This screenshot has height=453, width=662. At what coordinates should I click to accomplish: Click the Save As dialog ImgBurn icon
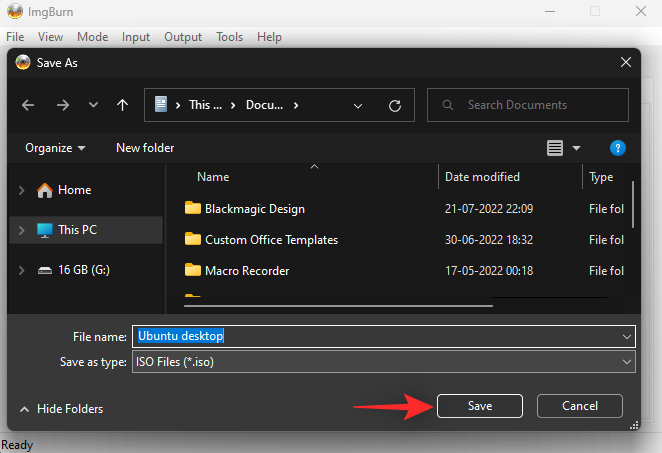click(x=23, y=62)
